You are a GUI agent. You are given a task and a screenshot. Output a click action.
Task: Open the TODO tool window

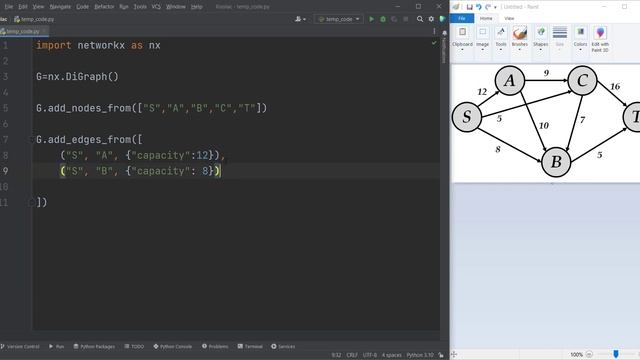134,346
